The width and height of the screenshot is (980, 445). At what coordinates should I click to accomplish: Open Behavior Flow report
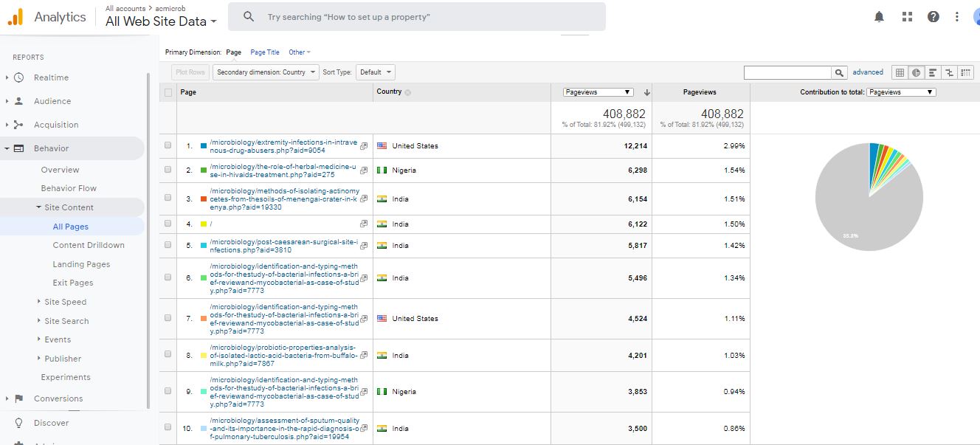(69, 188)
